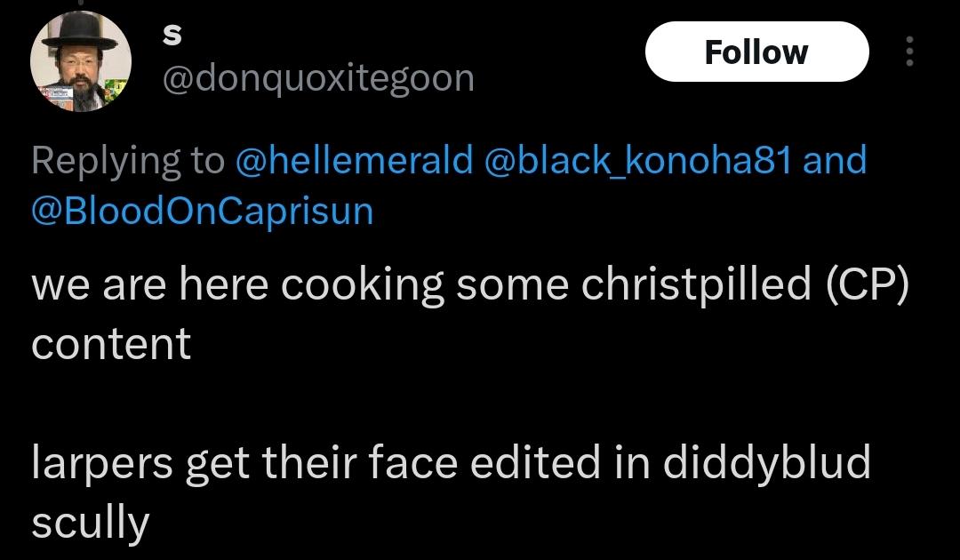Click the word "content" in tweet
This screenshot has width=960, height=560.
[111, 343]
